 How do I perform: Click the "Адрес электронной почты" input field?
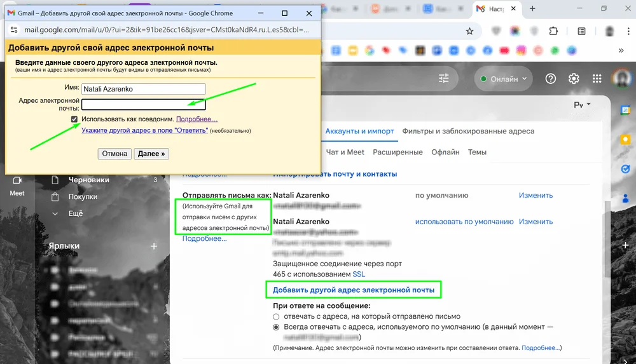143,104
